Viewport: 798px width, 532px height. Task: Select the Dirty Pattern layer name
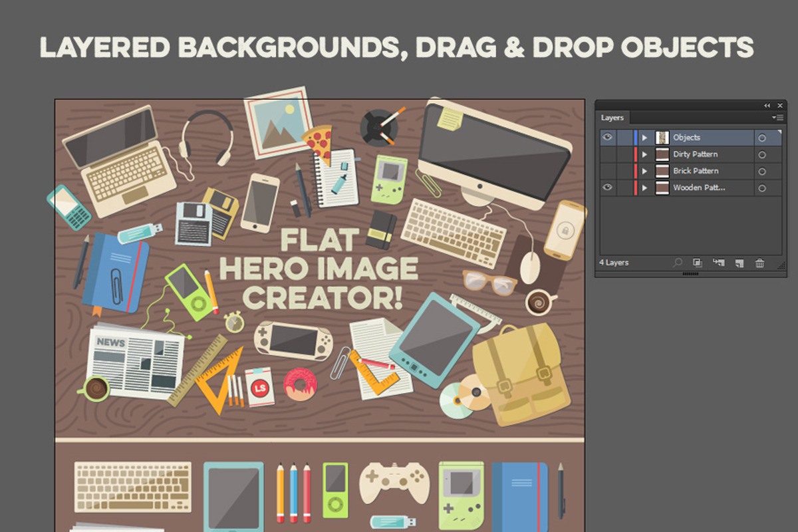(x=695, y=154)
